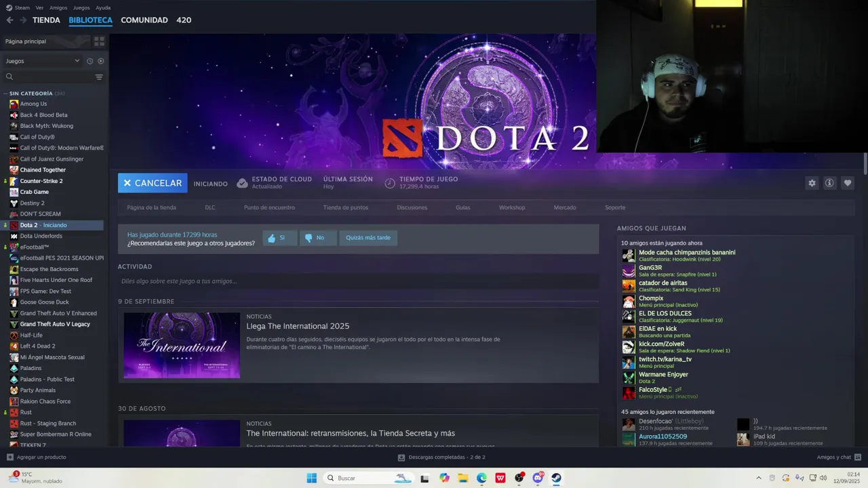This screenshot has width=868, height=488.
Task: Switch to the COMUNIDAD tab
Action: (x=144, y=20)
